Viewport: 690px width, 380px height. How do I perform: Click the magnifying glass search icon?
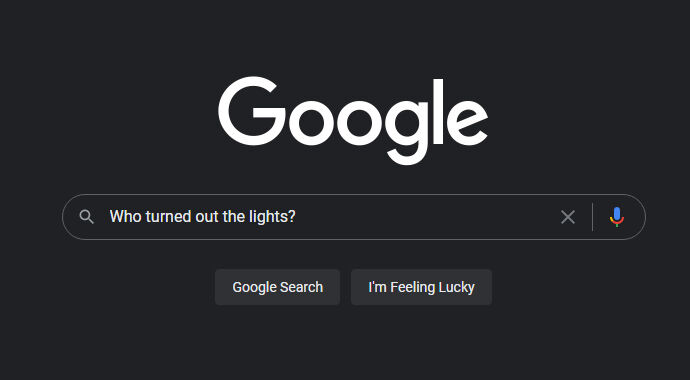(86, 217)
